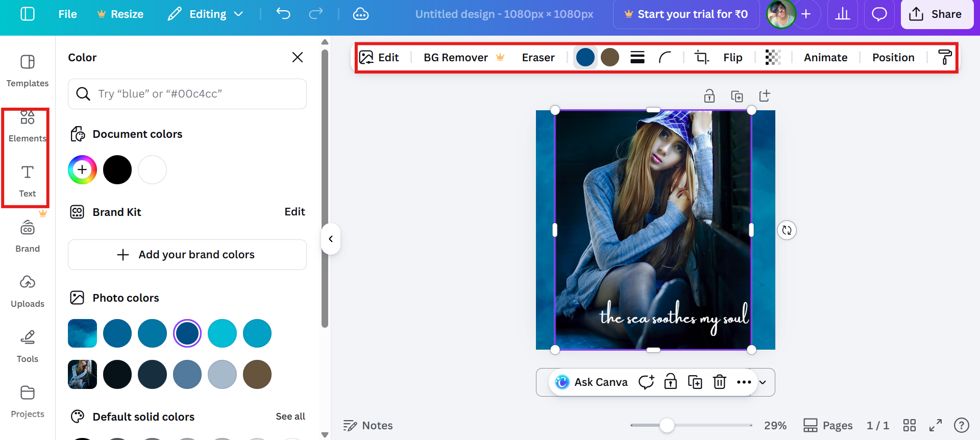This screenshot has width=980, height=440.
Task: Redo the last action
Action: tap(316, 14)
